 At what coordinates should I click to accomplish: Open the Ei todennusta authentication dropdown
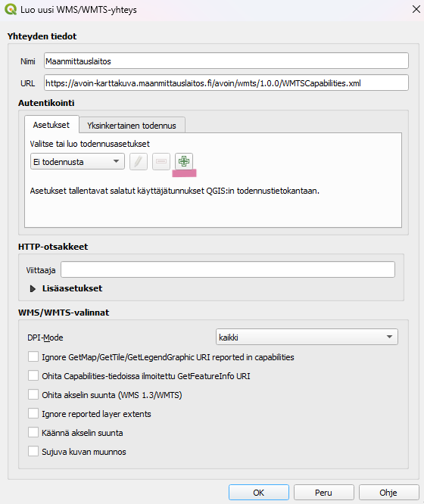click(x=77, y=161)
